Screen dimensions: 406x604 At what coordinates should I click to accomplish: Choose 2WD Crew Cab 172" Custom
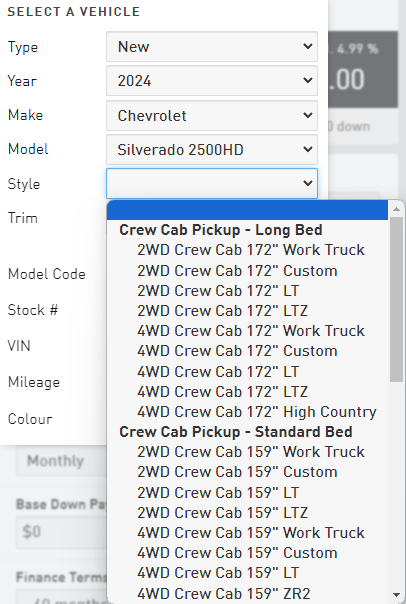[x=247, y=271]
